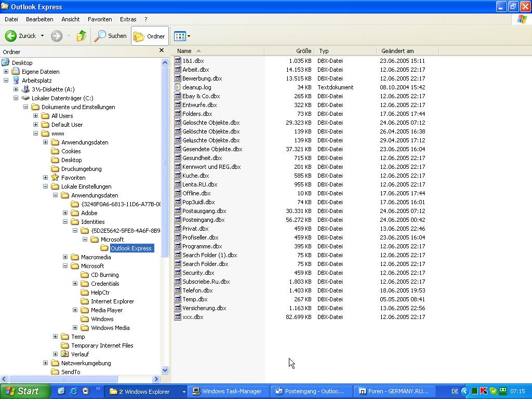The width and height of the screenshot is (532, 399).
Task: Open the Zurück history dropdown arrow
Action: (43, 36)
